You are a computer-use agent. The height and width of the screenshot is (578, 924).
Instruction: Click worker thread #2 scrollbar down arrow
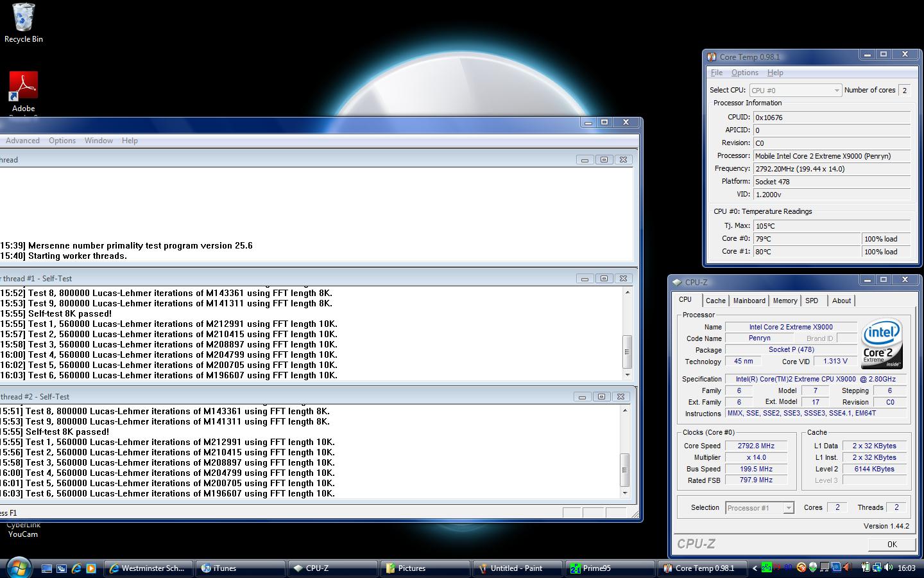click(x=625, y=493)
